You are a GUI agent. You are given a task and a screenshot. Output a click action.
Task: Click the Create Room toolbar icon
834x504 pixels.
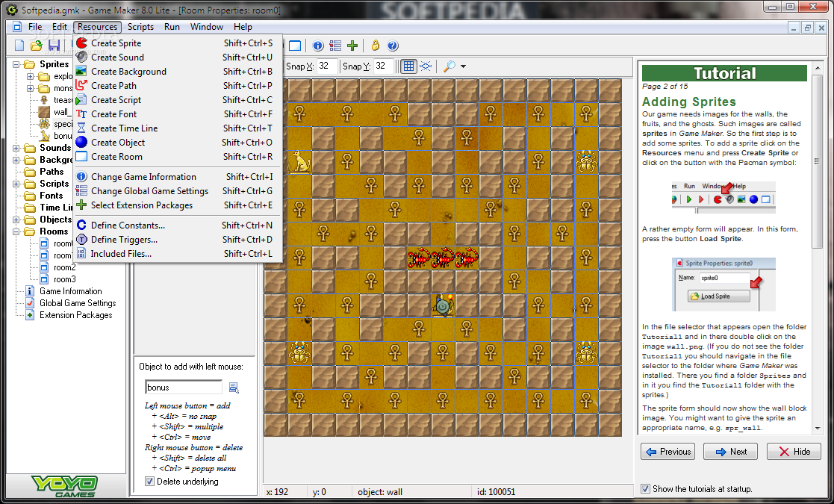pos(295,46)
